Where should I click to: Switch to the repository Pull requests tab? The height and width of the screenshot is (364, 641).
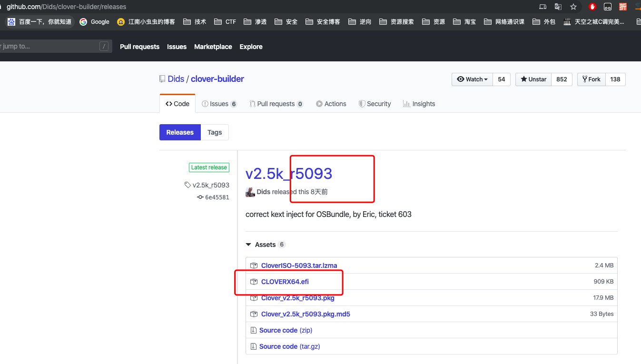[276, 104]
